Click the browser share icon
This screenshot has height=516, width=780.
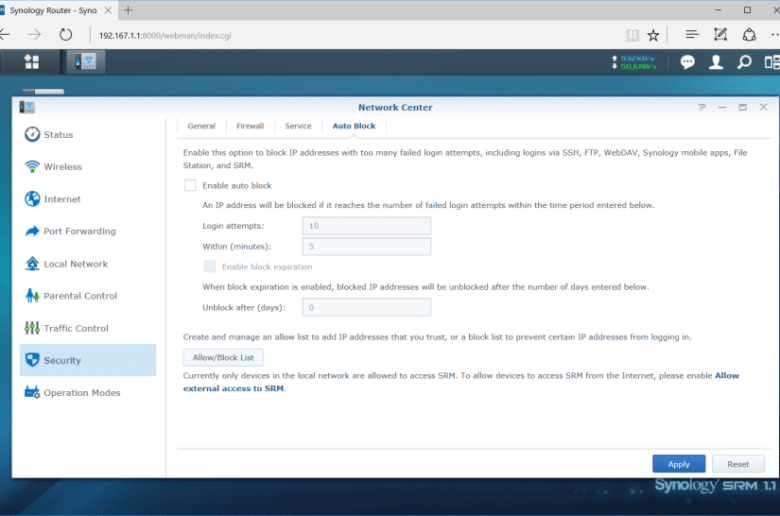pos(749,35)
